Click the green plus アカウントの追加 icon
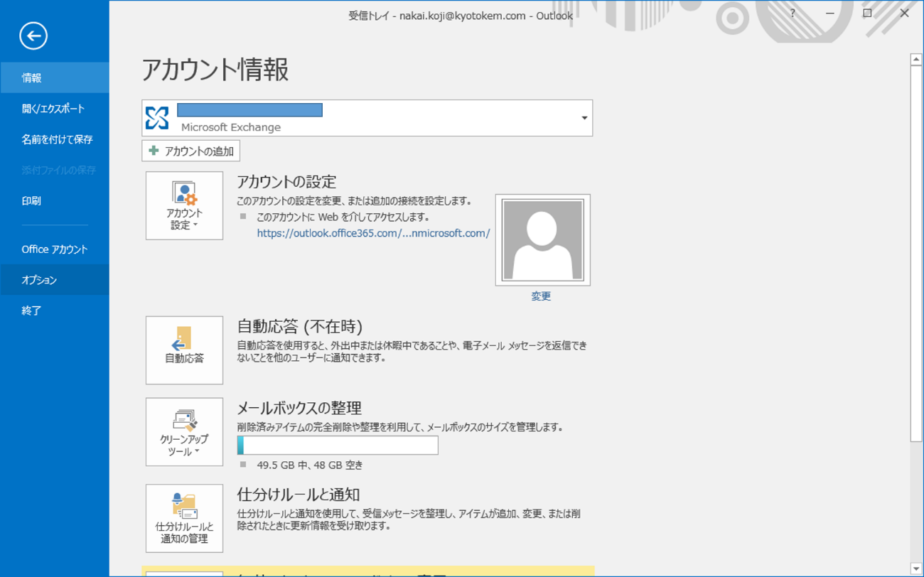 (x=154, y=151)
